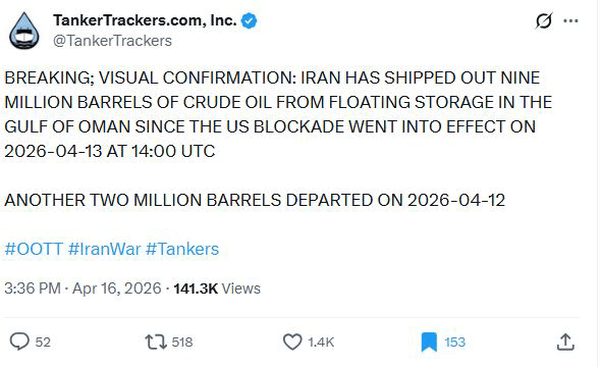Click the 518 reposts count

click(x=182, y=342)
